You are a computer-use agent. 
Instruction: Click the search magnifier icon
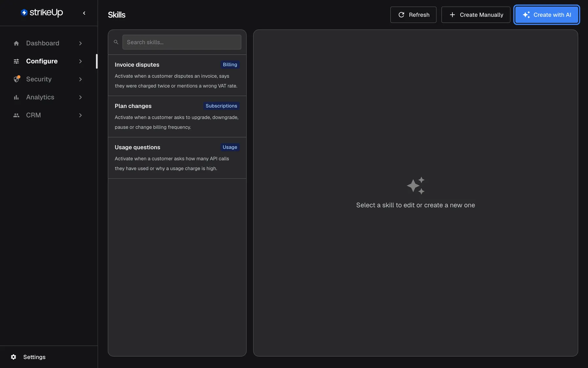click(116, 42)
